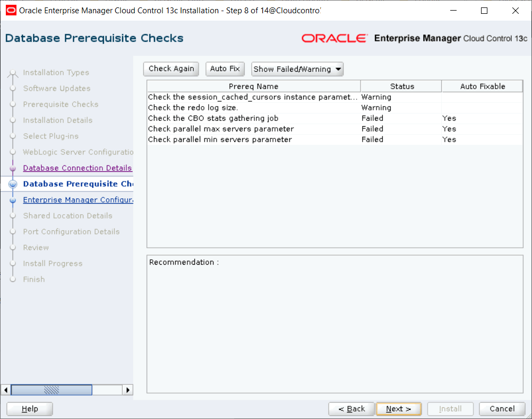Click the WebLogic Server Configuration step label

pyautogui.click(x=78, y=152)
